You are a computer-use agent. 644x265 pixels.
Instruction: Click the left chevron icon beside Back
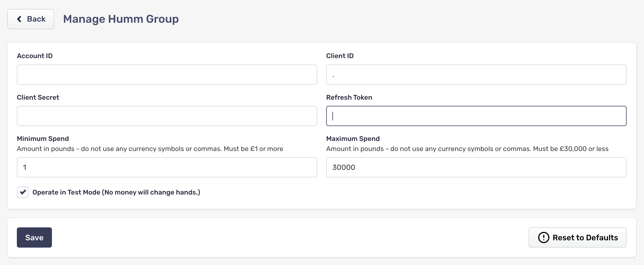(19, 19)
